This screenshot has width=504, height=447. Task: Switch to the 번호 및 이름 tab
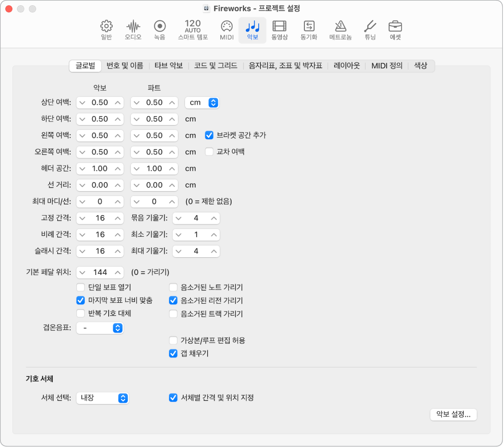[125, 66]
